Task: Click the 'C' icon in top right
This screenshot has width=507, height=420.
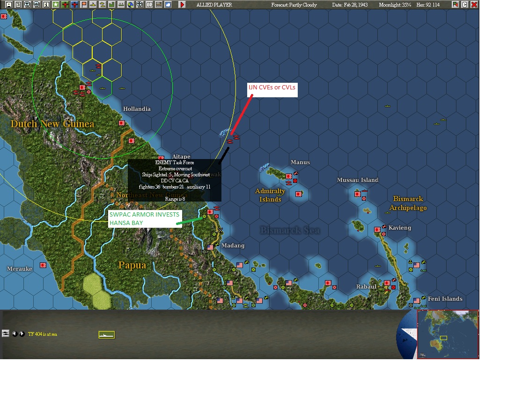Action: click(465, 5)
